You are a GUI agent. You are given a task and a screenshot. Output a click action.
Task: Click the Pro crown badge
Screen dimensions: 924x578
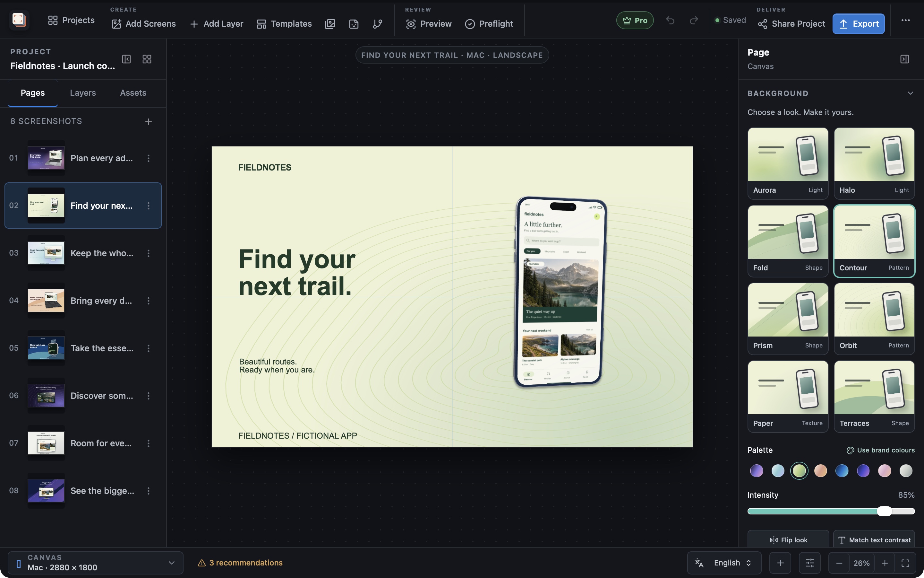point(635,20)
